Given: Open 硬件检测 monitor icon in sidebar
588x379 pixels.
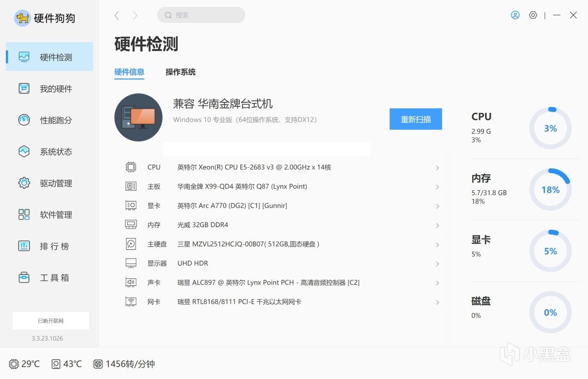Looking at the screenshot, I should click(24, 57).
